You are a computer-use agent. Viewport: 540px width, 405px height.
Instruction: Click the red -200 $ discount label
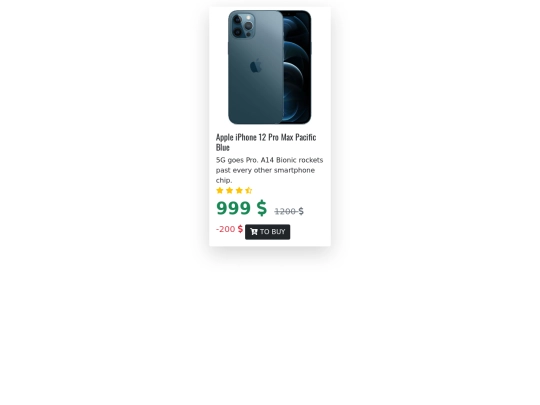[x=229, y=229]
